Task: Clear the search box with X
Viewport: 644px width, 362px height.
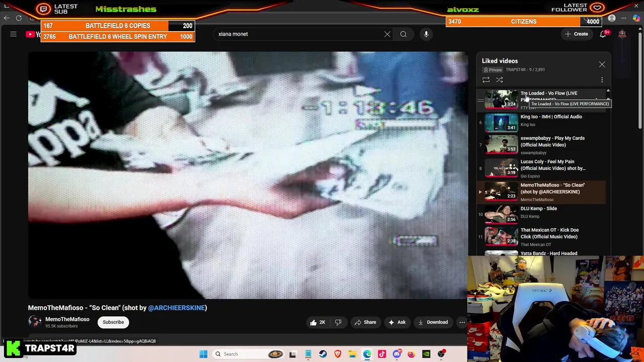Action: (x=387, y=34)
